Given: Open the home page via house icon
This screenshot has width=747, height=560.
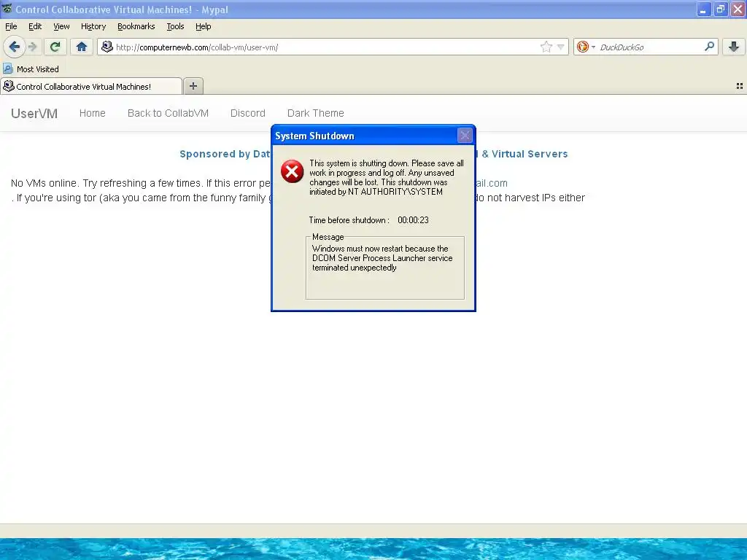Looking at the screenshot, I should [x=82, y=47].
